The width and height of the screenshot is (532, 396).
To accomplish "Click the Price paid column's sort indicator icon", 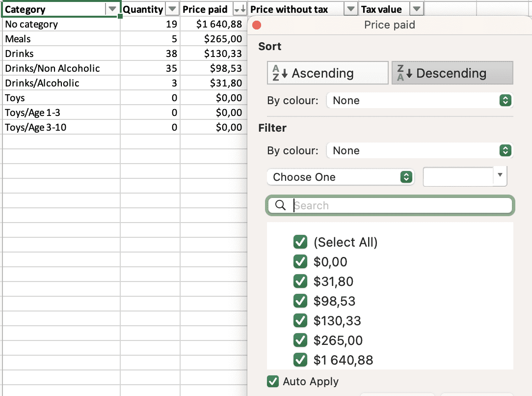I will click(239, 9).
